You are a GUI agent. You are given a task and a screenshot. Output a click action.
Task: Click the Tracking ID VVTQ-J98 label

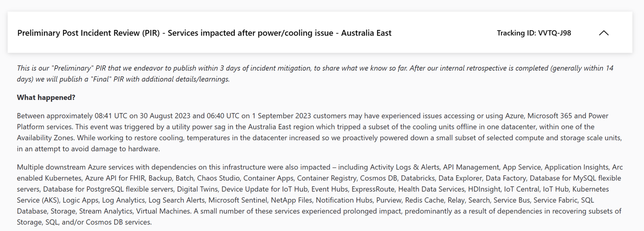point(534,33)
